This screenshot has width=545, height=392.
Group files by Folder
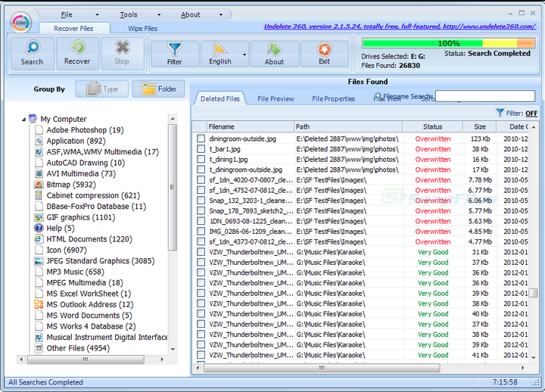click(x=158, y=89)
